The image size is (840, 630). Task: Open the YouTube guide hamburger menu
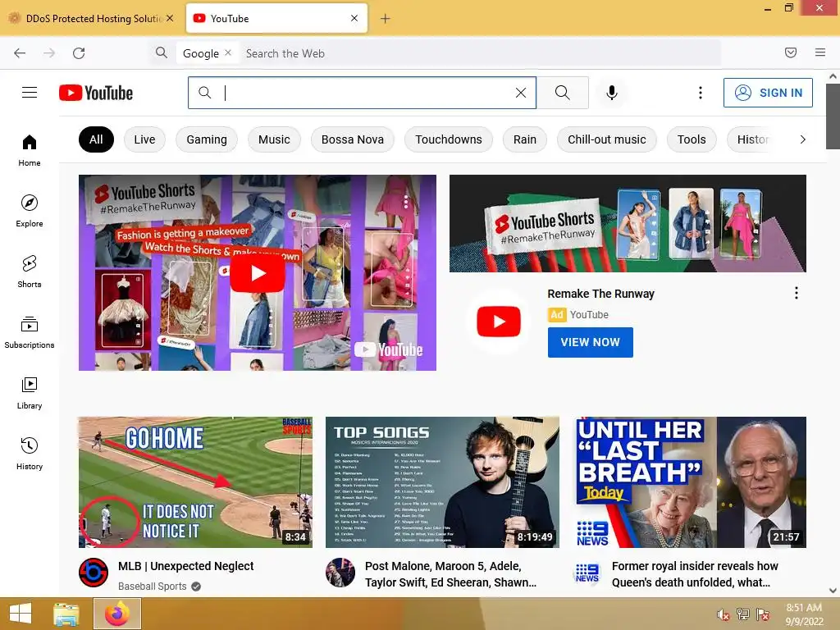[x=30, y=93]
